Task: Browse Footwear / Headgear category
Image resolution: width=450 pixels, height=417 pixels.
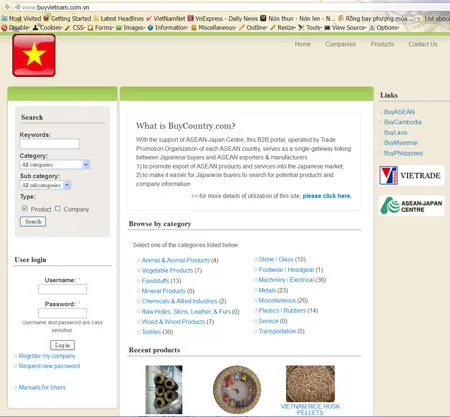Action: coord(286,270)
